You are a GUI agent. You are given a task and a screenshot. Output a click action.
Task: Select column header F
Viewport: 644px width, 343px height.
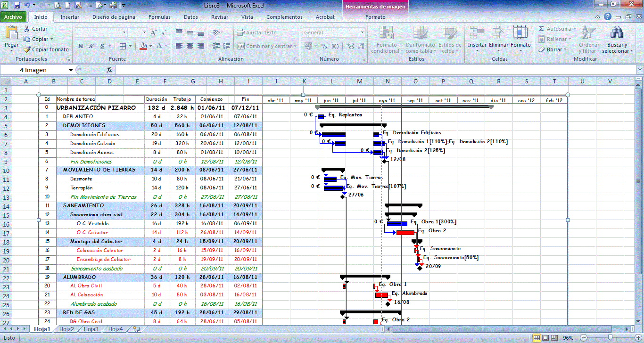(165, 81)
